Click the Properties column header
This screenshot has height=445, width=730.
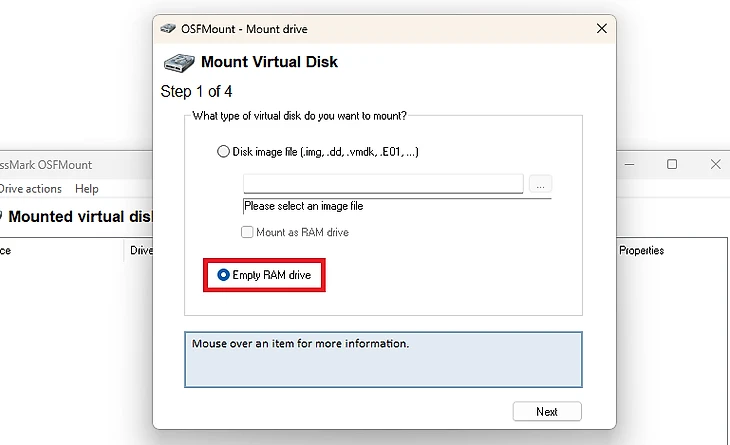[x=641, y=250]
